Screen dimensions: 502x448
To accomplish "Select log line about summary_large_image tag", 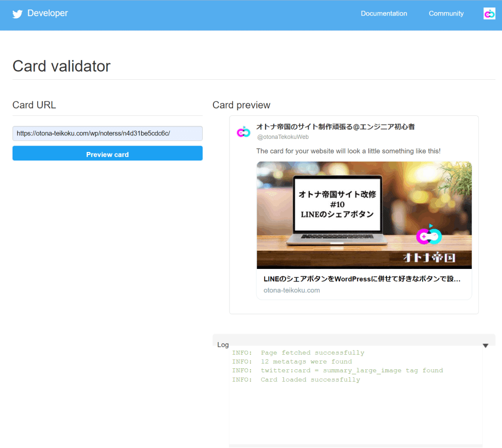I will click(337, 371).
